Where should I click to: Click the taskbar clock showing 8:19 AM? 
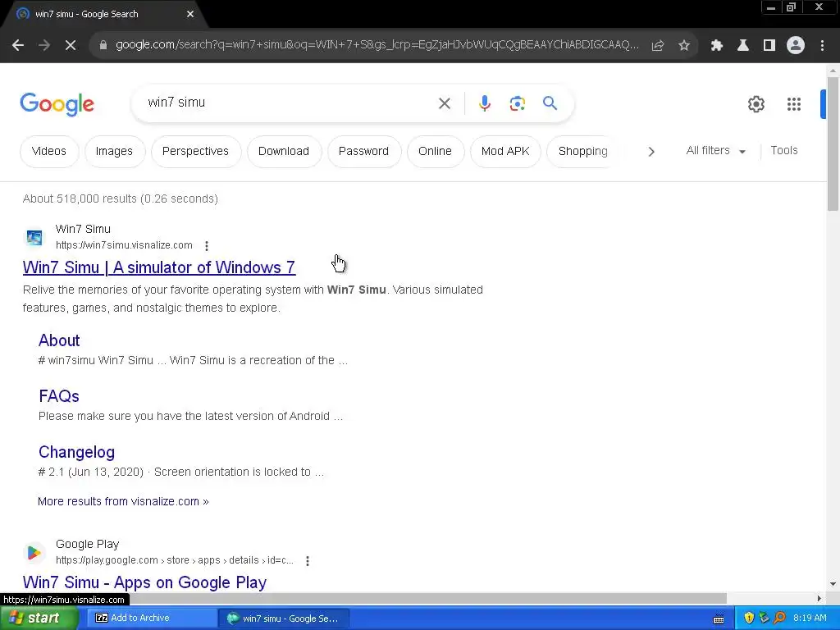[810, 618]
